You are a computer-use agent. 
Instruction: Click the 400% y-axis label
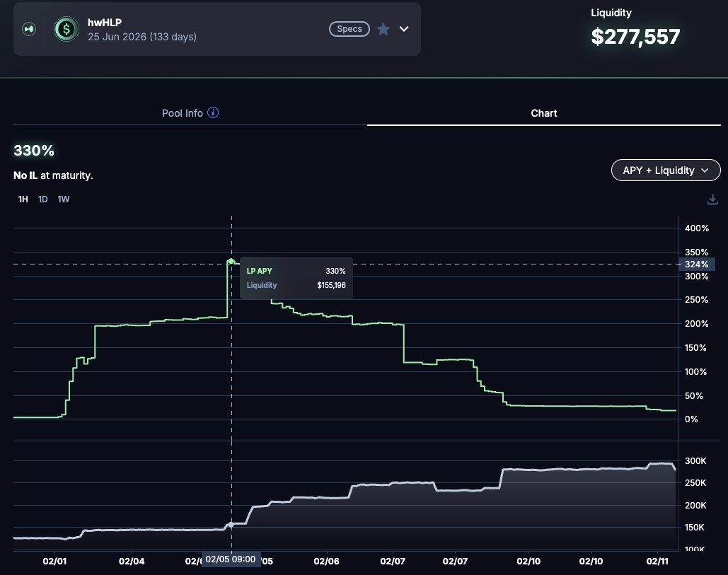[x=696, y=228]
